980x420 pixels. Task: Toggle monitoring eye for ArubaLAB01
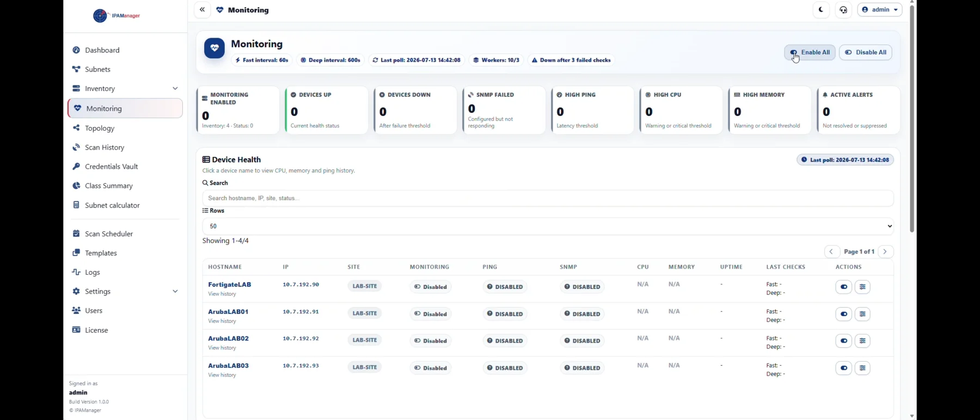pyautogui.click(x=844, y=314)
